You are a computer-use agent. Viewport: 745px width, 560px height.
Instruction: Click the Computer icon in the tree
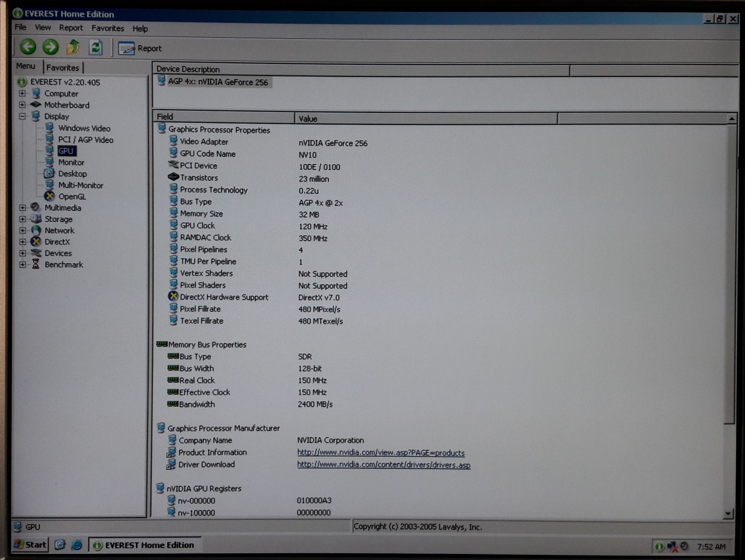click(x=36, y=93)
